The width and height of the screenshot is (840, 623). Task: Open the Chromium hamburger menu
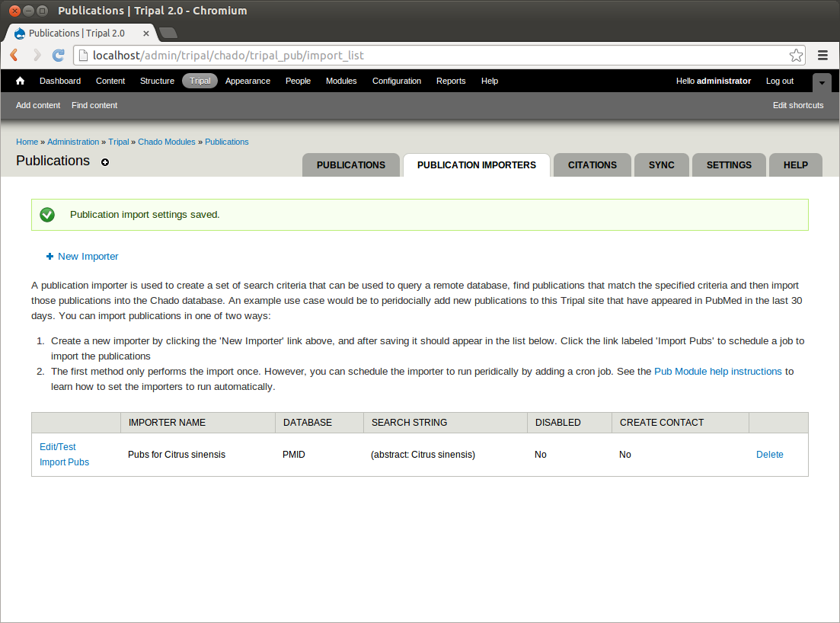pyautogui.click(x=822, y=55)
